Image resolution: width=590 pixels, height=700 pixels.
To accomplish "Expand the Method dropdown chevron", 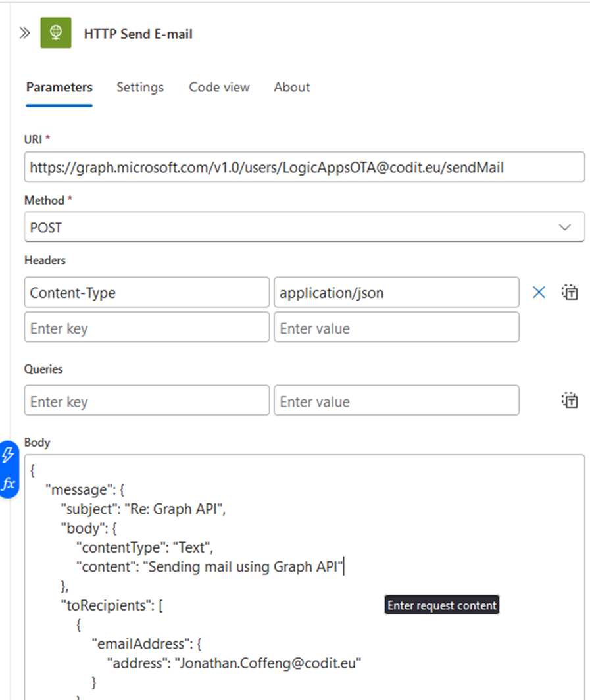I will [564, 226].
